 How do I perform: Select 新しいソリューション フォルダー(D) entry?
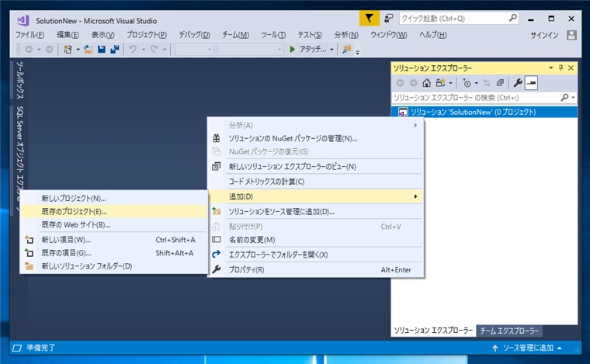[x=113, y=266]
